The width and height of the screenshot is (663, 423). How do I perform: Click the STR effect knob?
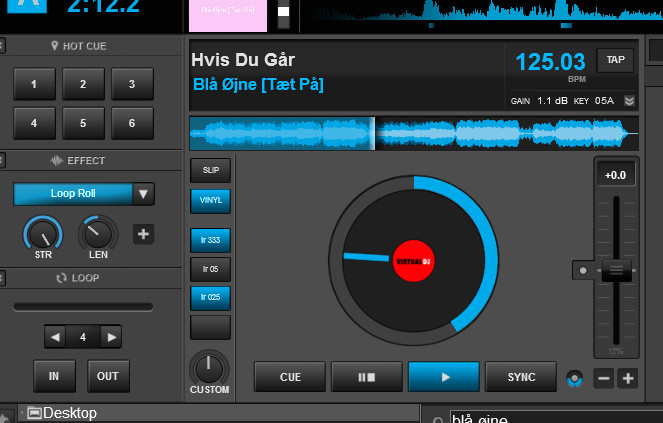click(x=43, y=235)
